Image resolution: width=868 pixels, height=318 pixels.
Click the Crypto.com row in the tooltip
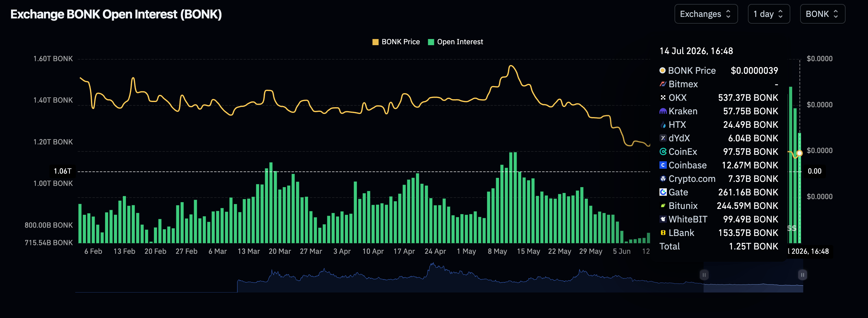pos(719,179)
